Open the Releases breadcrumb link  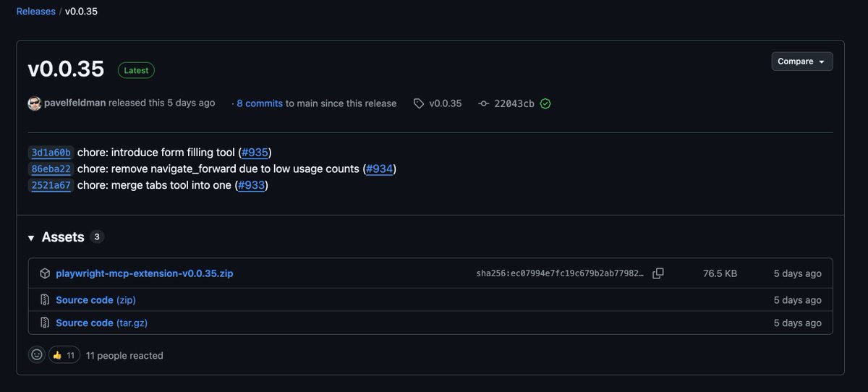pyautogui.click(x=35, y=12)
